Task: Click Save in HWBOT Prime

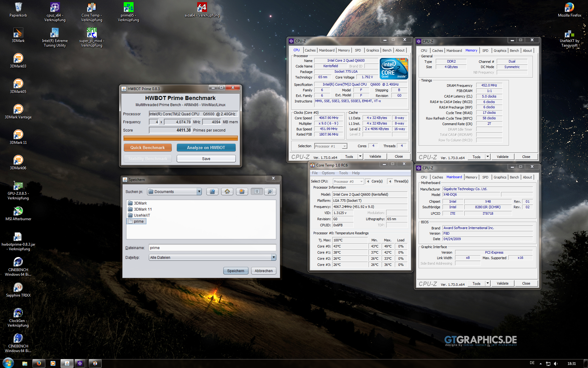Action: (x=206, y=159)
